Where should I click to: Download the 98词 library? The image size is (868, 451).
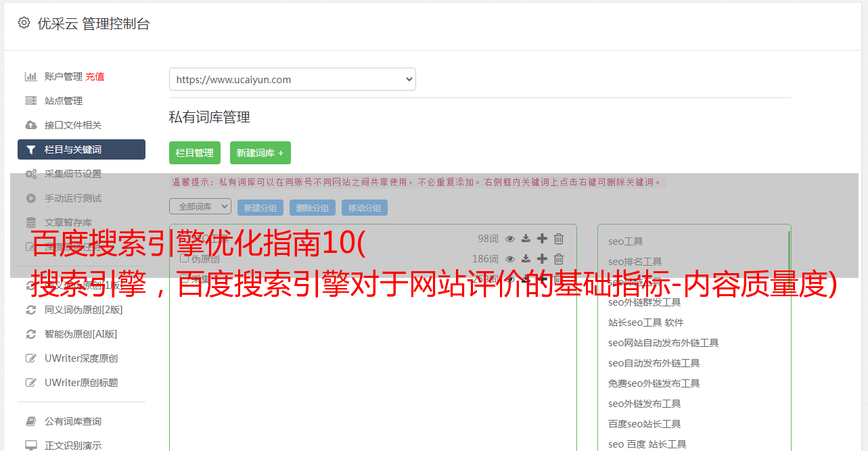[x=526, y=239]
